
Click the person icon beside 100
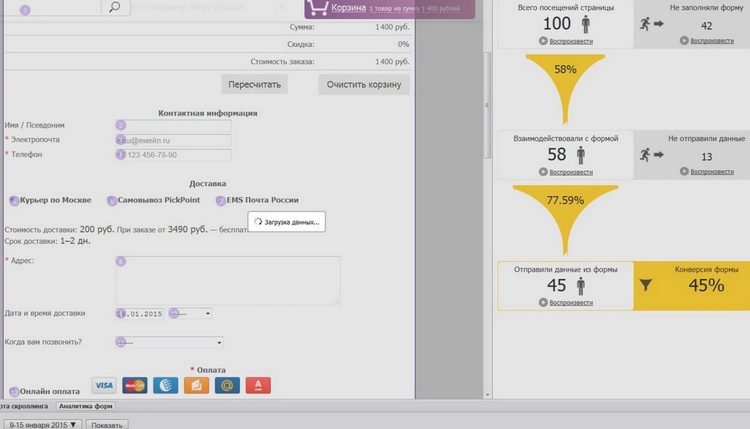[x=585, y=24]
